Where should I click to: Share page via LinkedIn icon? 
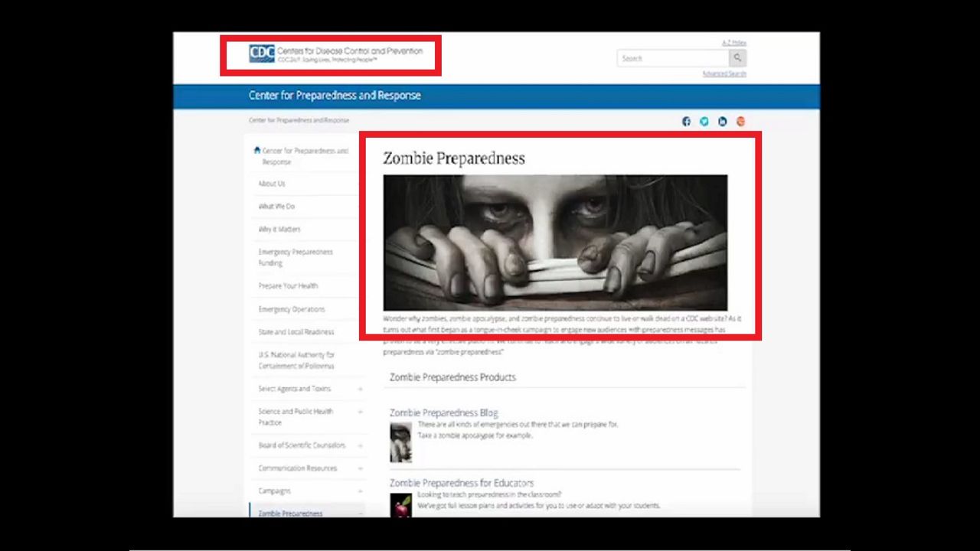722,122
